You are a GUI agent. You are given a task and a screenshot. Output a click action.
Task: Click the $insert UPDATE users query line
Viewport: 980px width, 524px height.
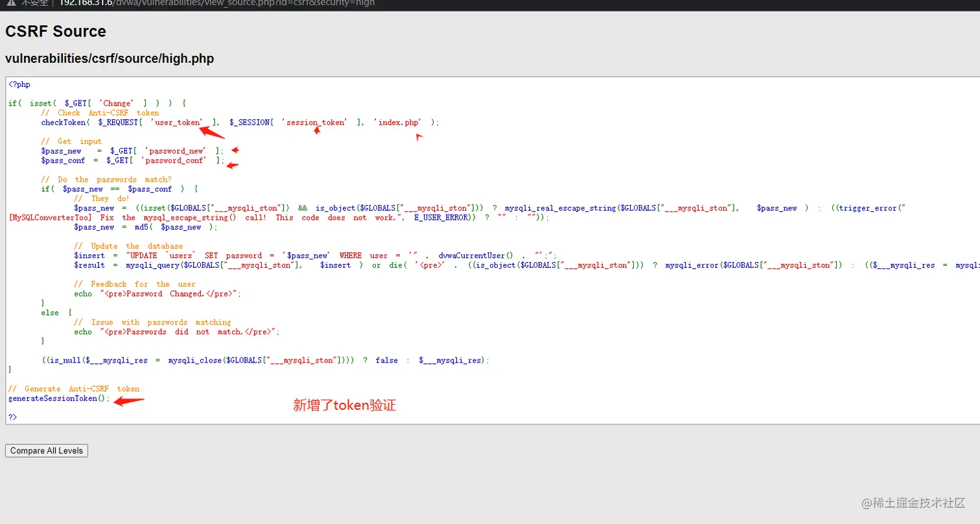(315, 256)
